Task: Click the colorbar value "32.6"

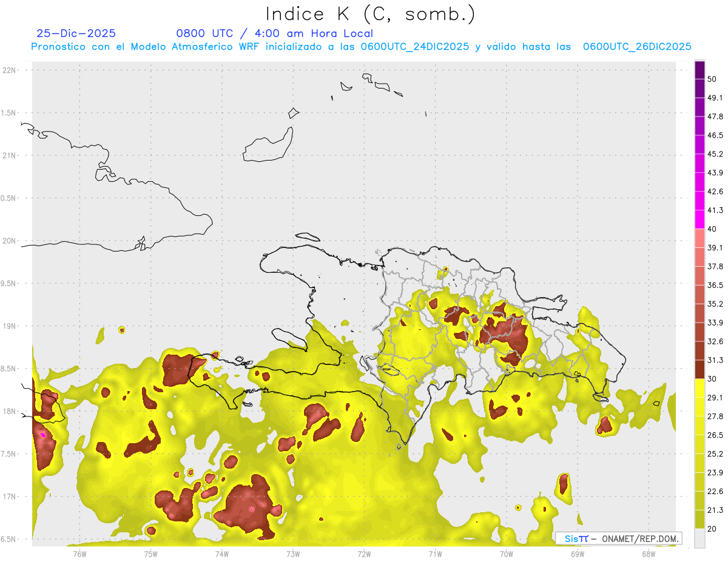Action: click(x=715, y=341)
